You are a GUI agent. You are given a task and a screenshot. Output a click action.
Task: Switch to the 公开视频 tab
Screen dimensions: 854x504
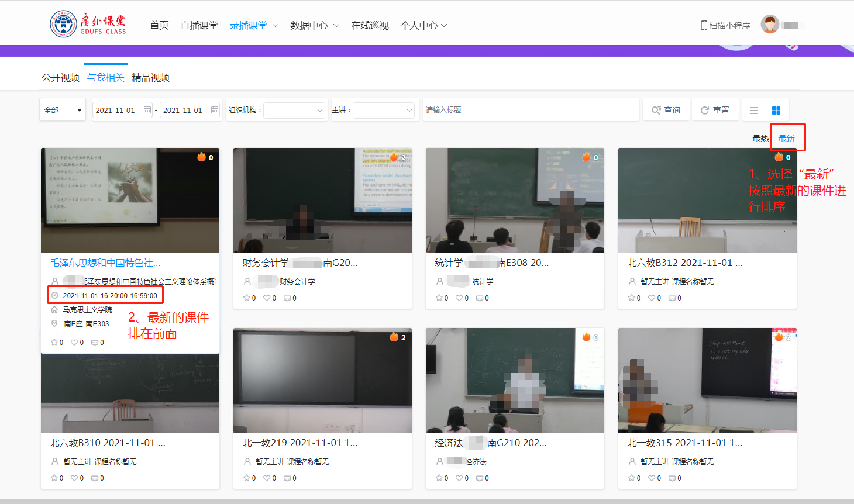60,78
